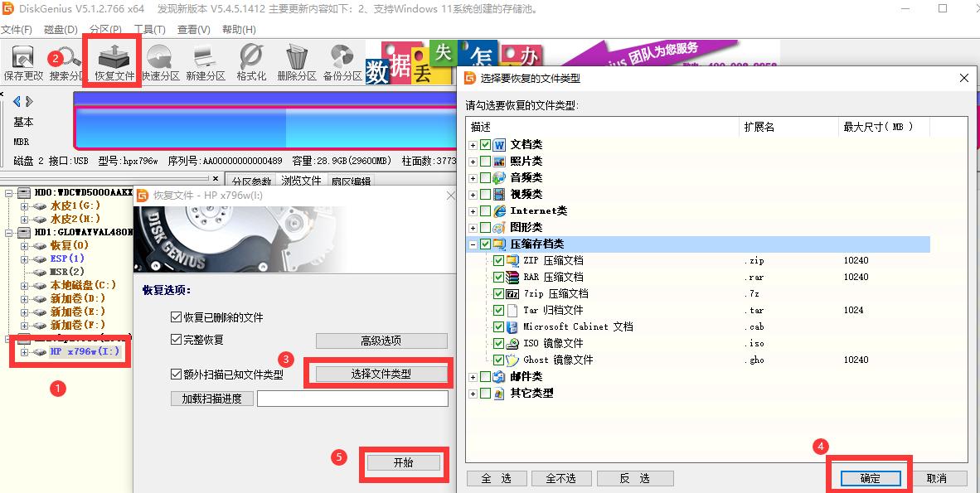Viewport: 980px width, 493px height.
Task: Click the 快速分区 quick partition icon
Action: (x=159, y=60)
